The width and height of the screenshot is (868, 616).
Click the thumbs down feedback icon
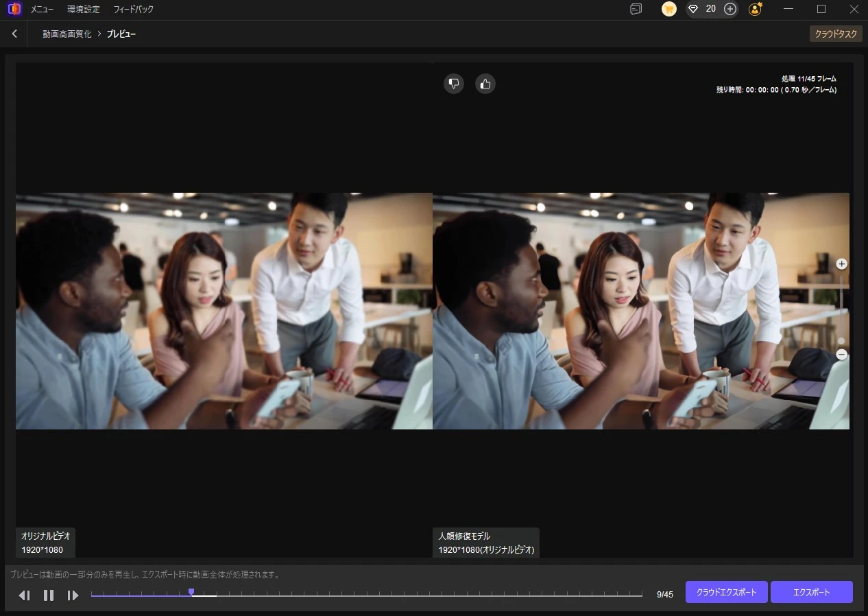[x=454, y=84]
